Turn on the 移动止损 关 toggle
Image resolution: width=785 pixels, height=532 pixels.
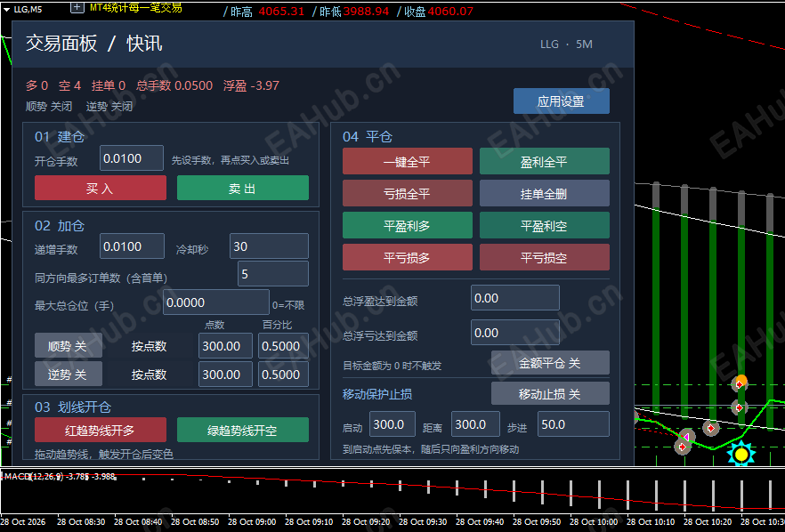(550, 394)
